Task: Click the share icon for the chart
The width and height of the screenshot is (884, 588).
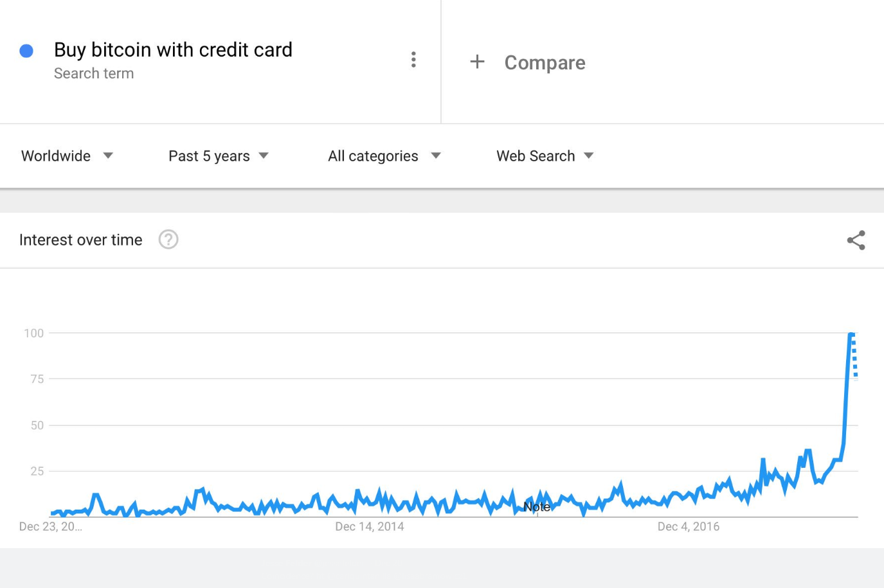Action: 856,240
